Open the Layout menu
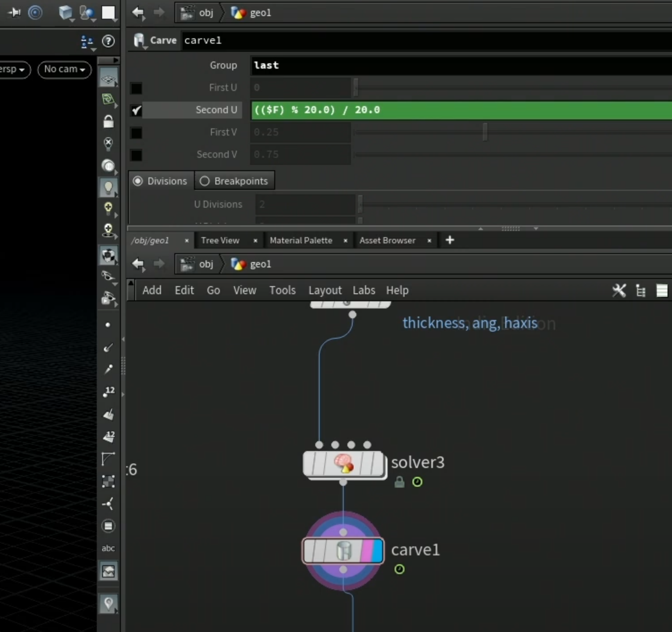 pyautogui.click(x=325, y=291)
